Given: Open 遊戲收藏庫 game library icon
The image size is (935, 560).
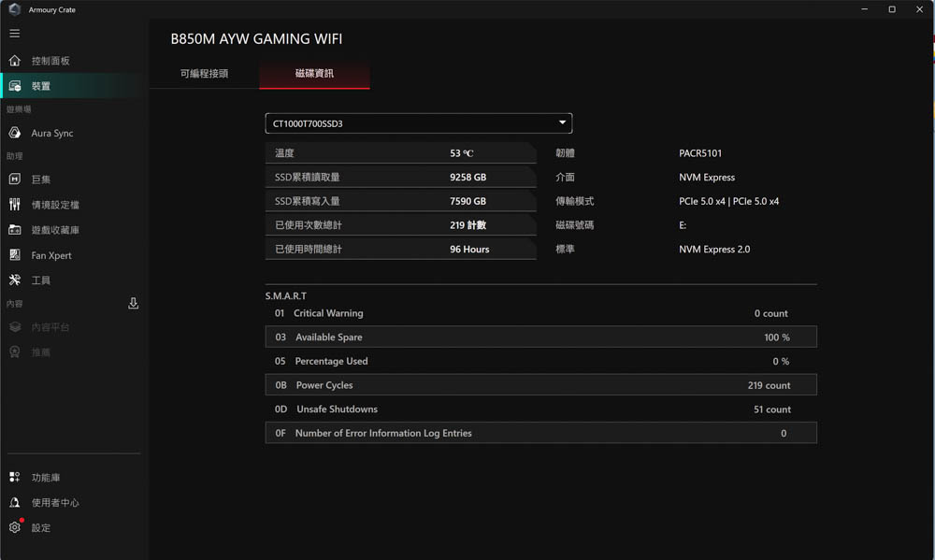Looking at the screenshot, I should [x=15, y=230].
